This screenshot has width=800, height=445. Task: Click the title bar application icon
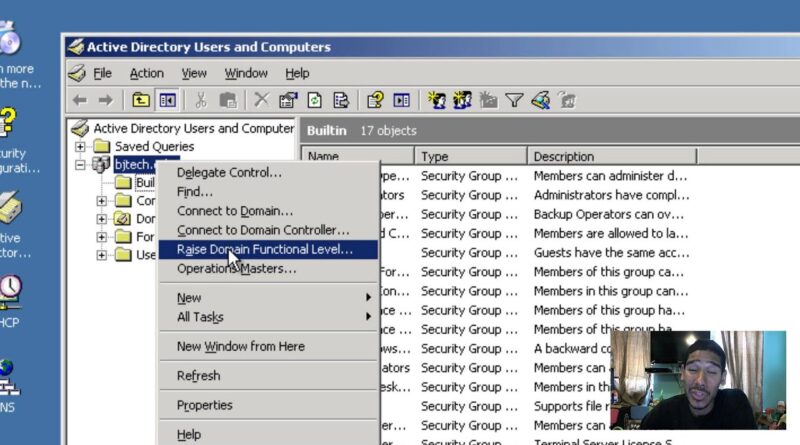pyautogui.click(x=76, y=47)
